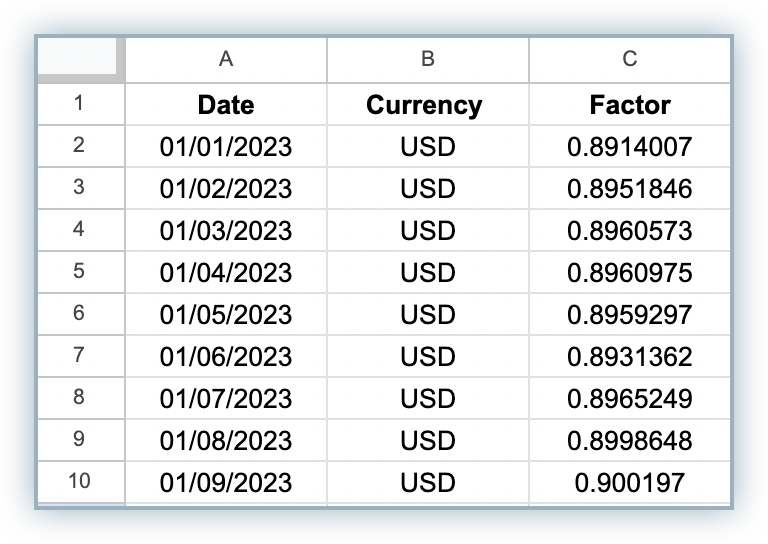
Task: Select column A header
Action: 226,60
